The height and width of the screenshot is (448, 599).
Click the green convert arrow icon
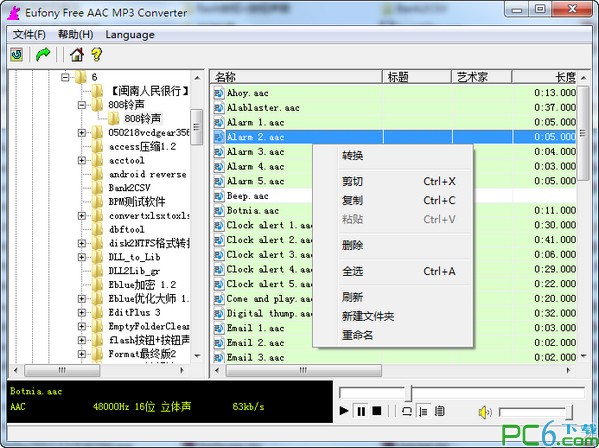[x=43, y=55]
